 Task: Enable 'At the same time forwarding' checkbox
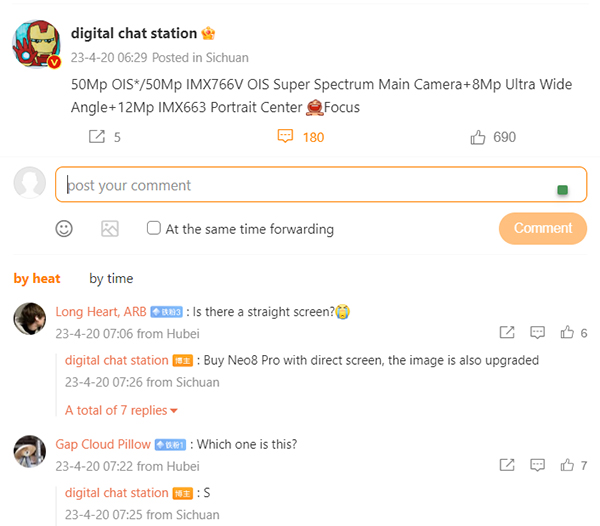point(154,228)
